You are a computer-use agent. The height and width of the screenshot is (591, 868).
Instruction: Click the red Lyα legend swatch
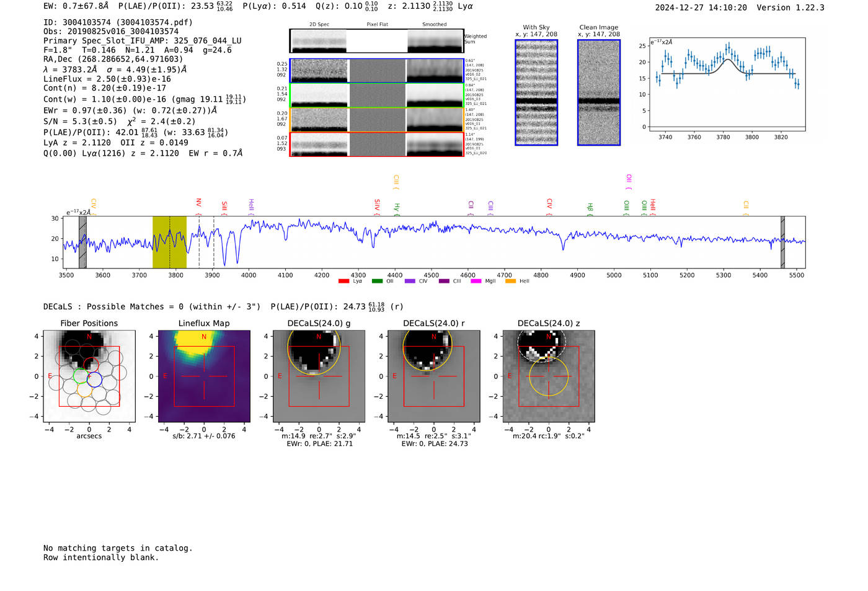click(343, 281)
